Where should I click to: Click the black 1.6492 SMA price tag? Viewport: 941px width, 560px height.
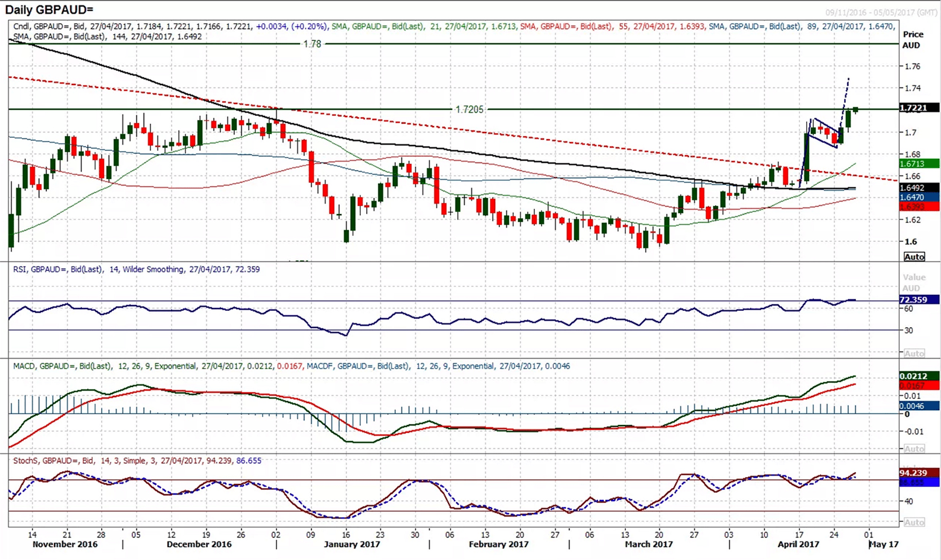918,188
